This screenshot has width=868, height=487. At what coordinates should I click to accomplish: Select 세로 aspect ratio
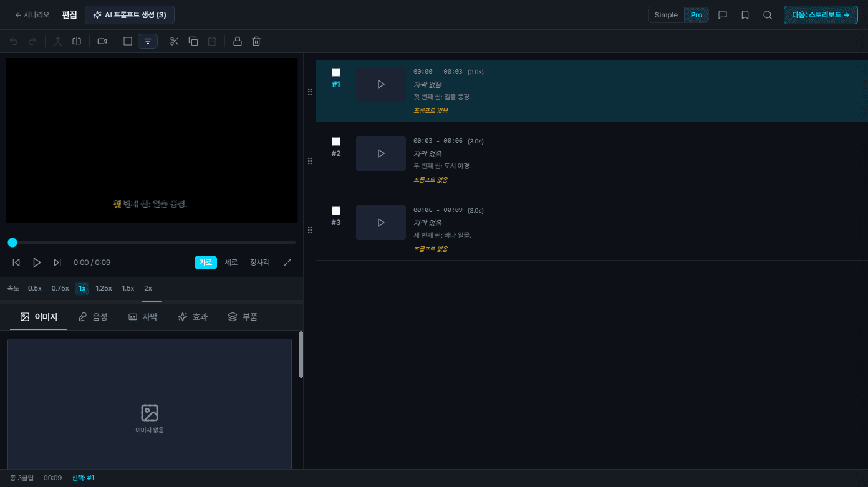pyautogui.click(x=231, y=263)
